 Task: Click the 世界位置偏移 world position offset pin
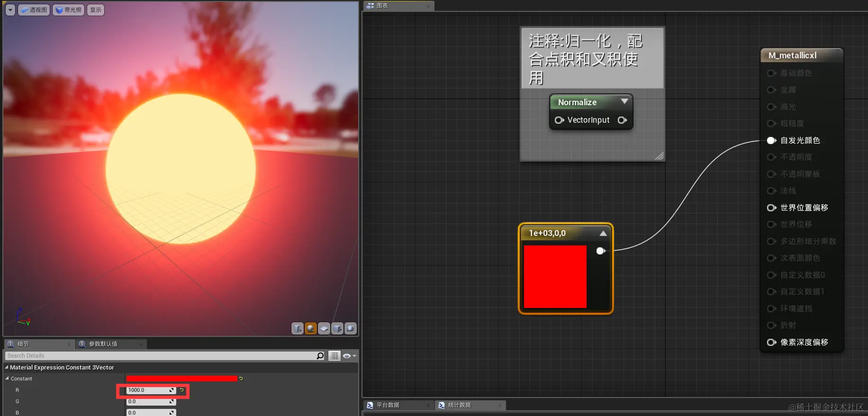coord(771,208)
